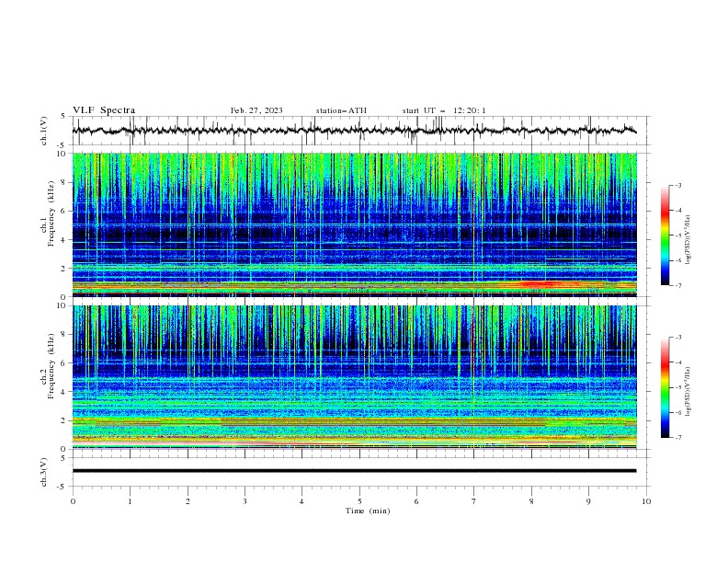Click time axis tick label "2"

pyautogui.click(x=188, y=501)
